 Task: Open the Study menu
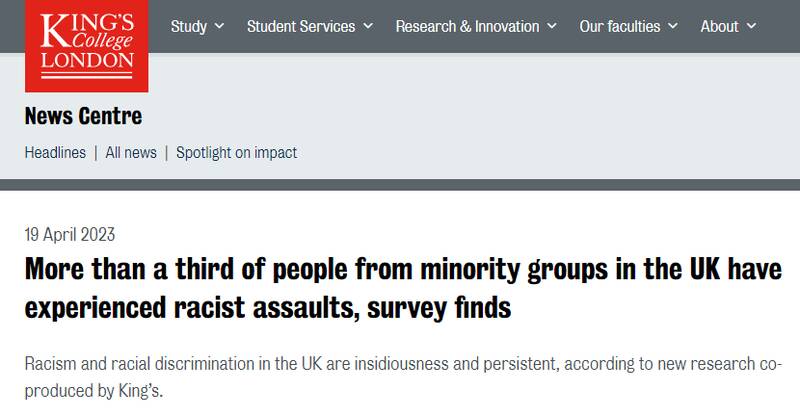[189, 27]
